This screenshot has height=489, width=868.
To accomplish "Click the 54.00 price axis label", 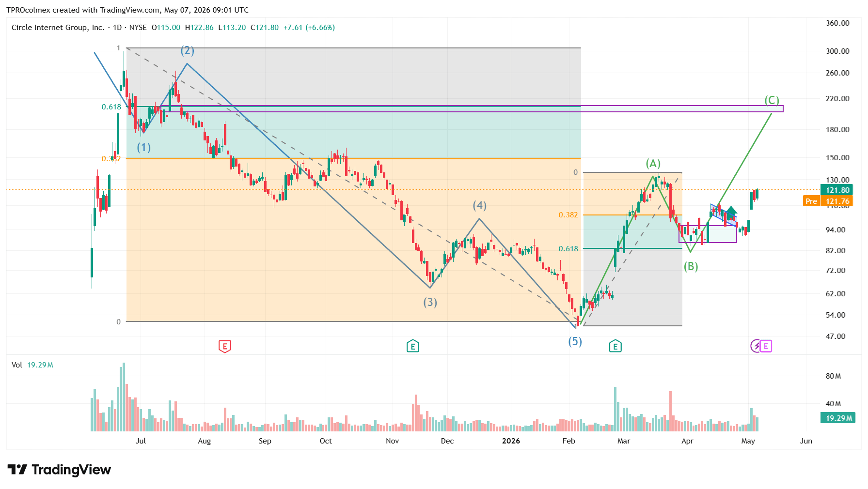I will tap(836, 315).
